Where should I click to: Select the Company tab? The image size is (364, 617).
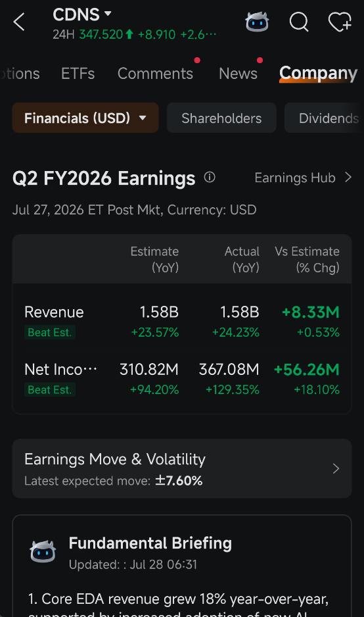coord(319,74)
